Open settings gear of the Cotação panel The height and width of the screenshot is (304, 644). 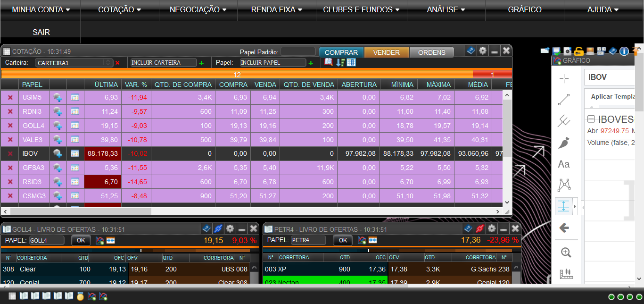[x=482, y=51]
